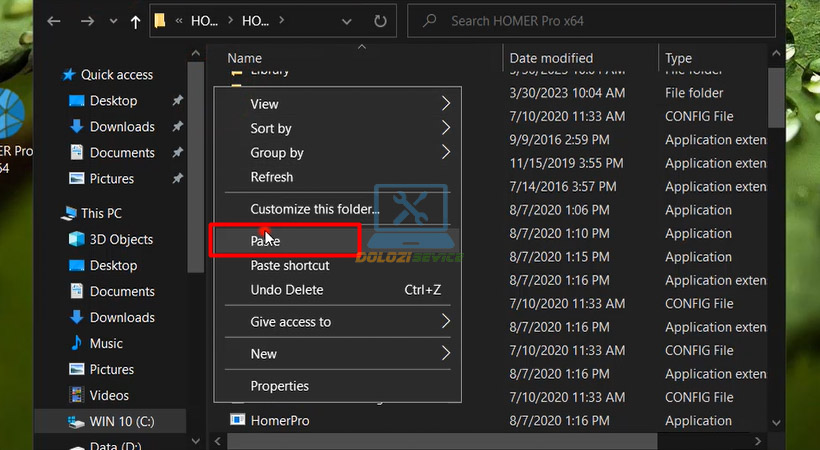Click the search magnifier icon
This screenshot has width=820, height=450.
[430, 21]
